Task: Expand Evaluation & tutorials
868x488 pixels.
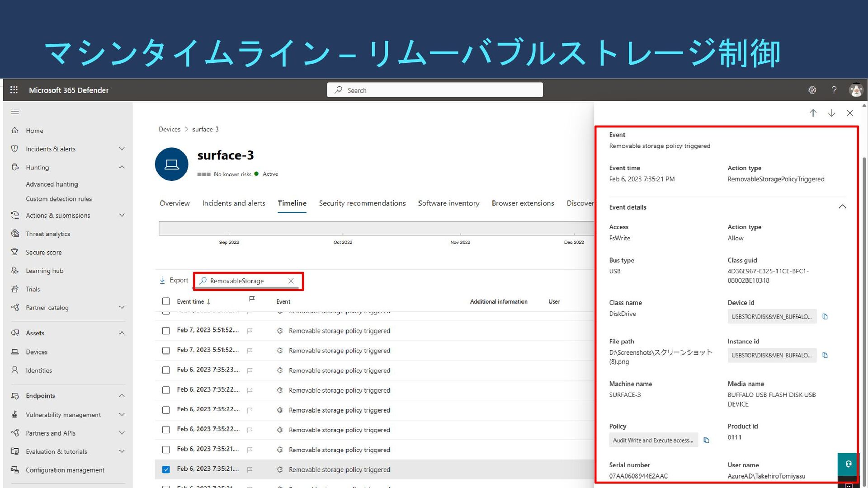Action: coord(122,451)
